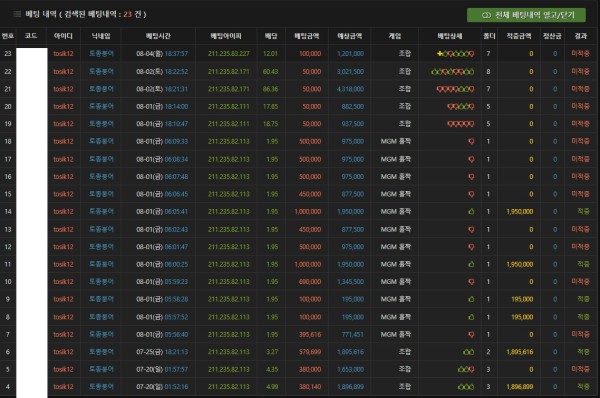Image resolution: width=600 pixels, height=398 pixels.
Task: Click expected amount 3,021,500 in row 22
Action: (351, 72)
